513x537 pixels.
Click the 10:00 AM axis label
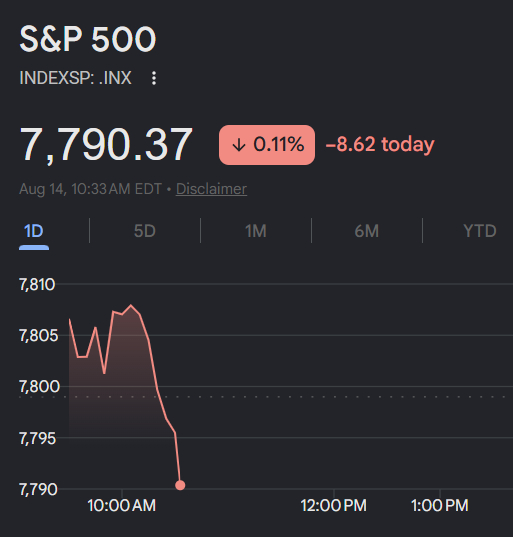pos(122,505)
